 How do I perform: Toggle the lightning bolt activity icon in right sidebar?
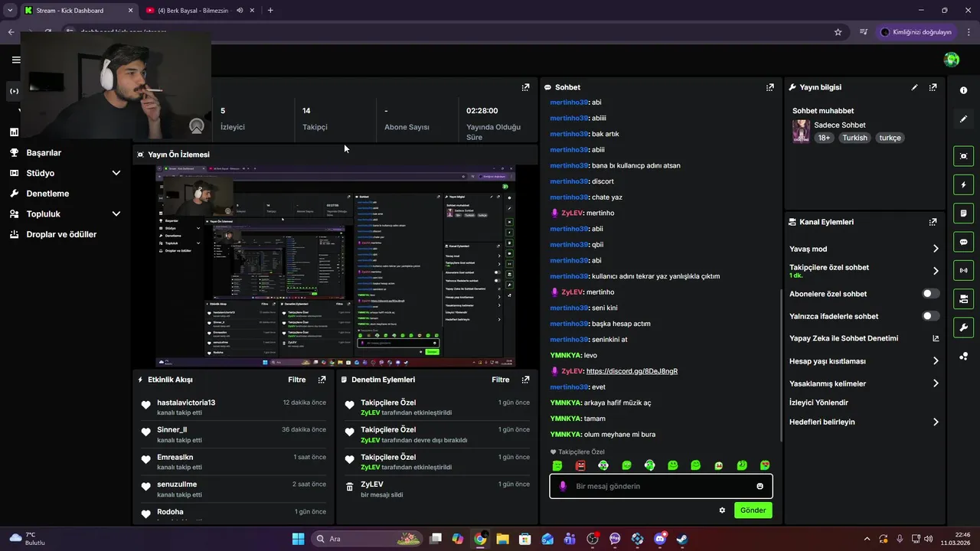click(963, 184)
